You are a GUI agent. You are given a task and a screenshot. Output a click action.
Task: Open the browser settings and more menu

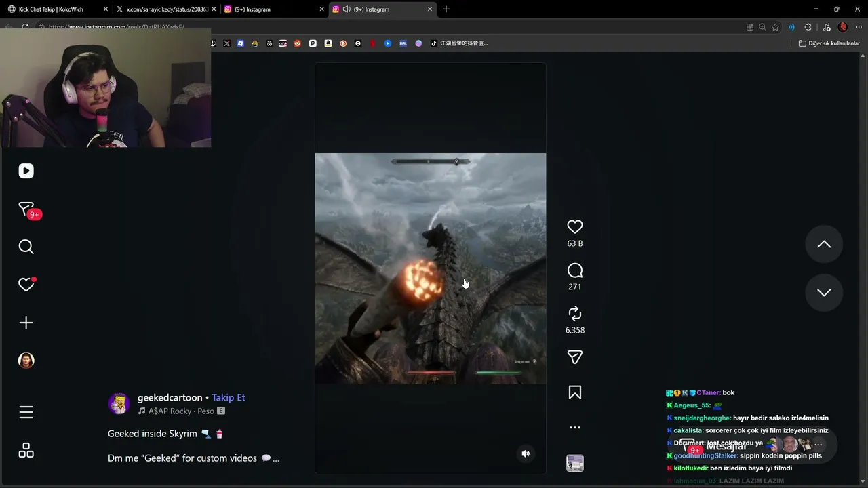pyautogui.click(x=857, y=27)
